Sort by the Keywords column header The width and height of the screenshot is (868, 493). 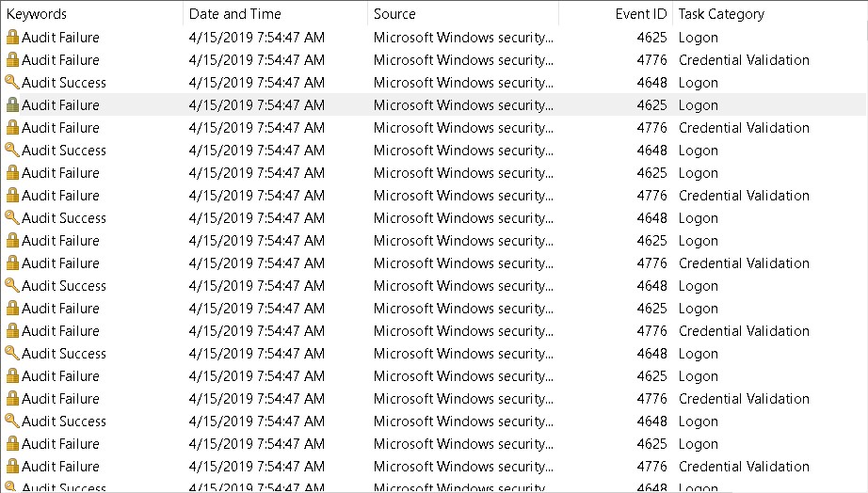click(x=37, y=14)
